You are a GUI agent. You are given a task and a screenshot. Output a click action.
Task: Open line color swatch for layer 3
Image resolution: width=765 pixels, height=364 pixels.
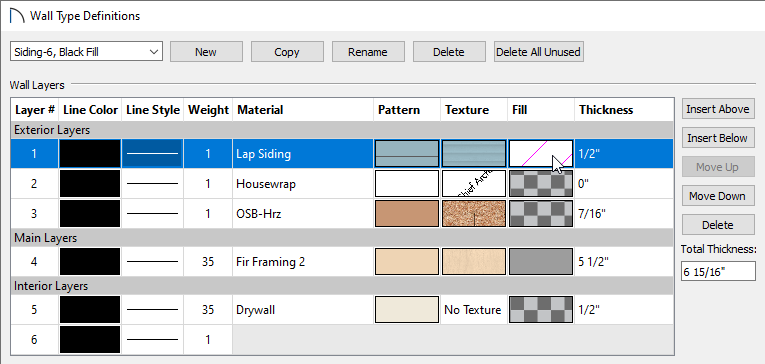90,213
